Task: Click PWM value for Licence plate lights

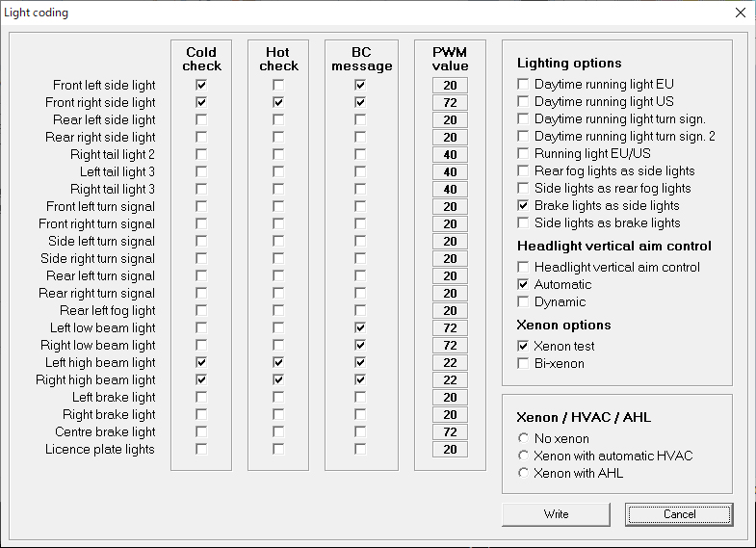Action: coord(450,450)
